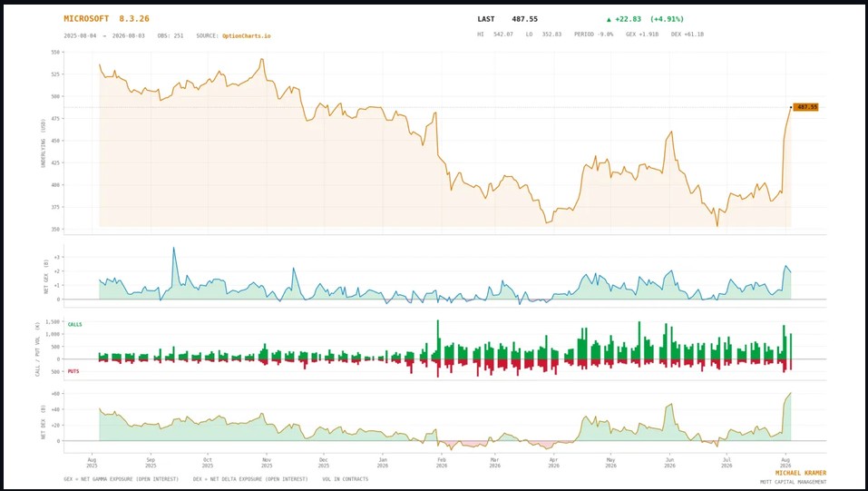Click the "Dec 2025" x-axis label
Viewport: 868px width, 491px height.
tap(324, 463)
